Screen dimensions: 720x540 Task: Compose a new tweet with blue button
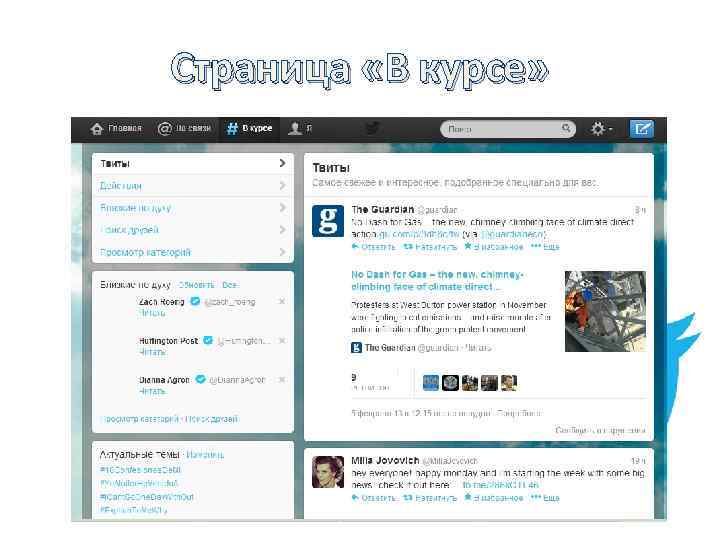pos(641,129)
